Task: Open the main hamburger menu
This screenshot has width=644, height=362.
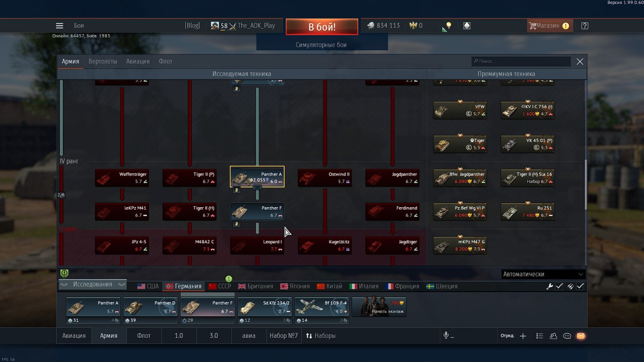Action: coord(59,26)
